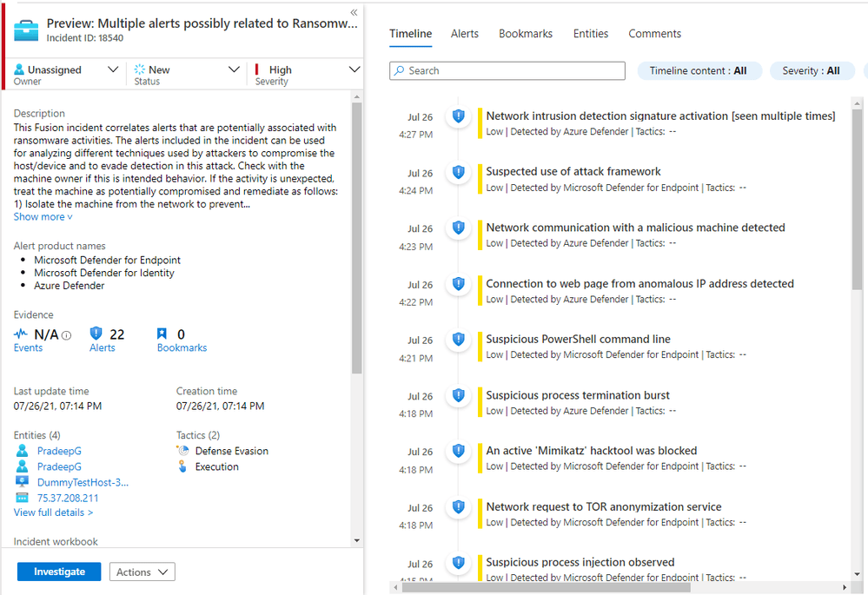
Task: Click shield icon for Mimikatz hacktool alert
Action: click(x=459, y=451)
